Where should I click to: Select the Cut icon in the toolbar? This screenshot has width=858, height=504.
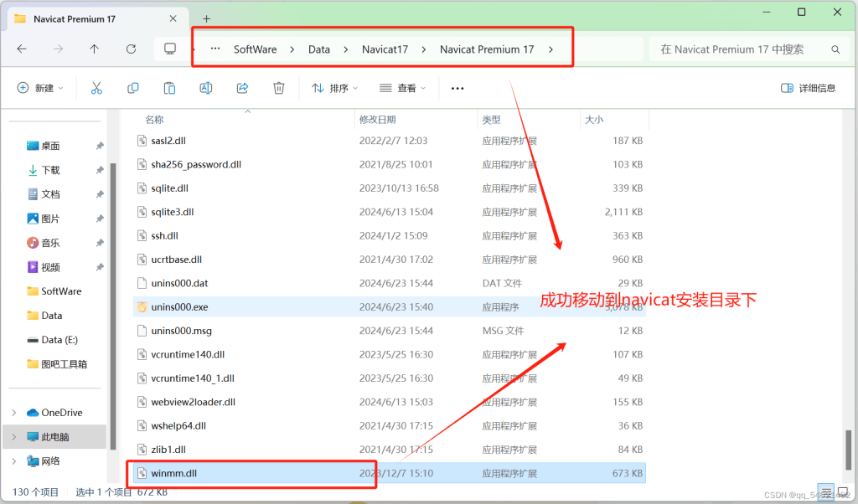click(x=97, y=87)
